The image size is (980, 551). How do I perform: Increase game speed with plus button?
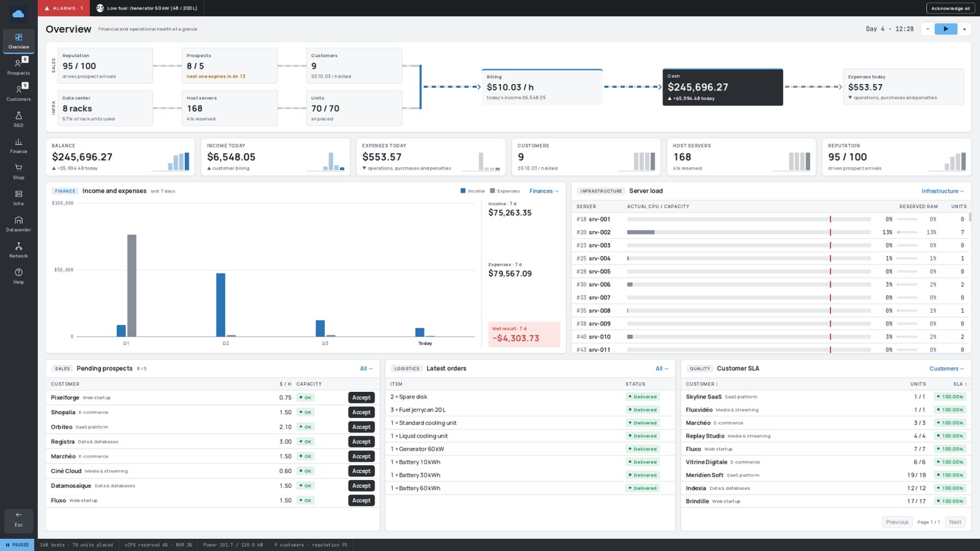pos(964,29)
